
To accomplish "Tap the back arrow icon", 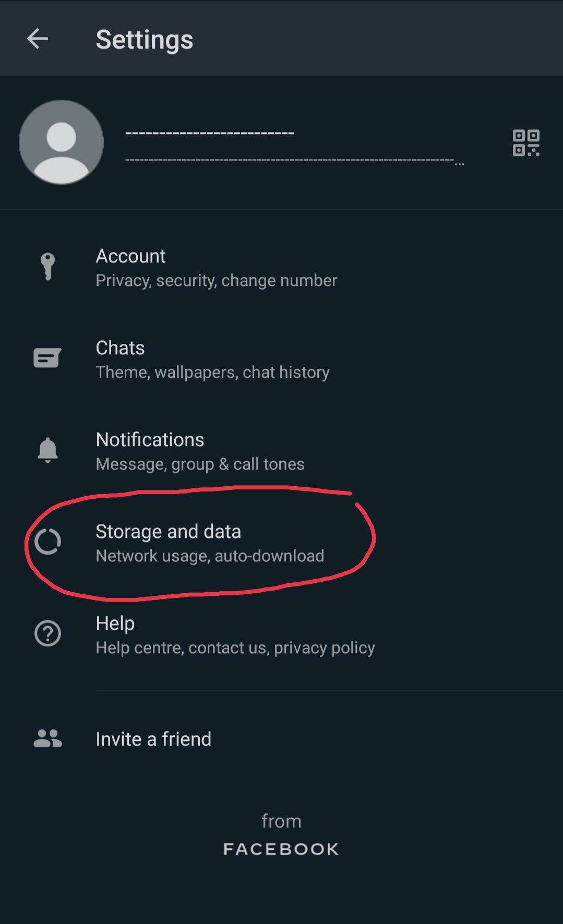I will pyautogui.click(x=38, y=39).
